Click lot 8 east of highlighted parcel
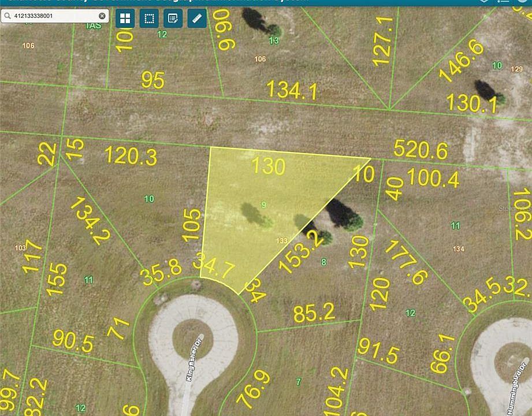Screen dimensions: 532x416 coord(323,262)
